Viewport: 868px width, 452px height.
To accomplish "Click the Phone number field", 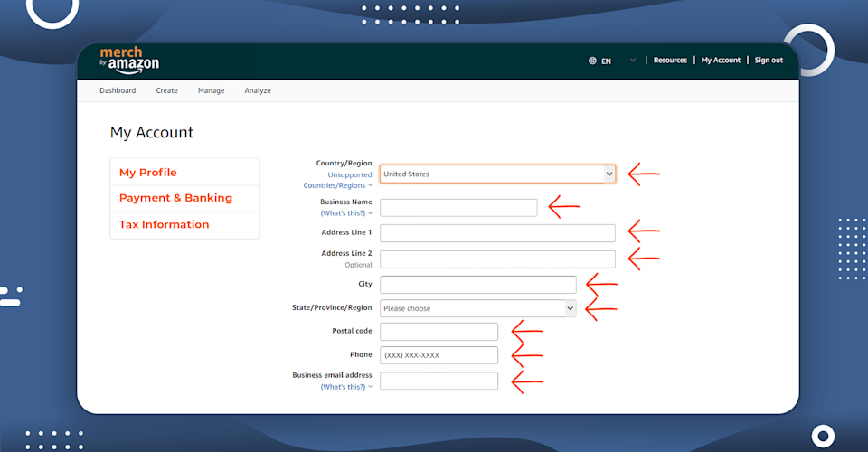I will pyautogui.click(x=439, y=355).
